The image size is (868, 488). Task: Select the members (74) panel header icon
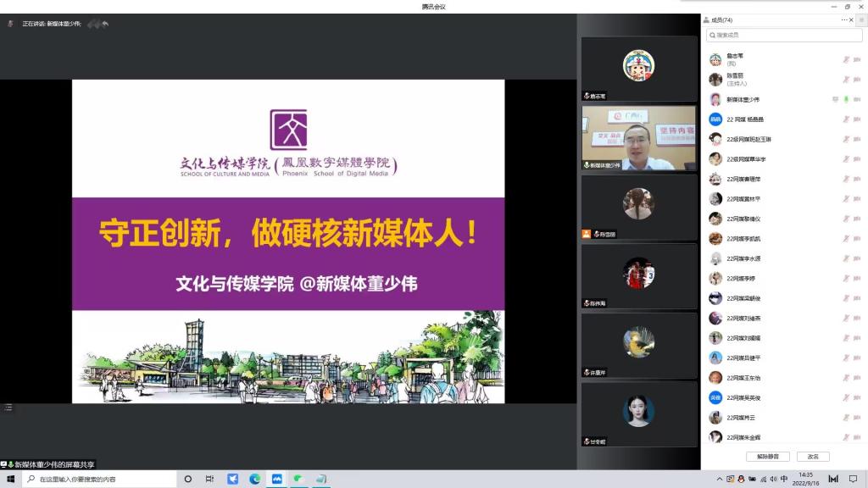(x=706, y=20)
